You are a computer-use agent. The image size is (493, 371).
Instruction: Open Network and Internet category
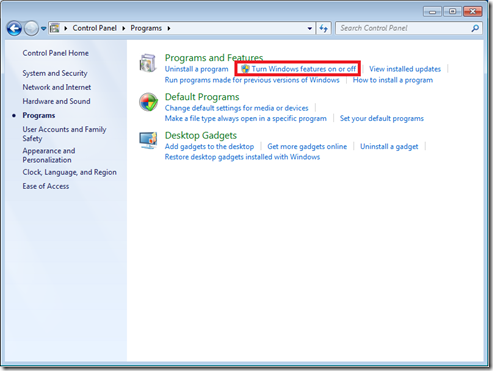[57, 87]
